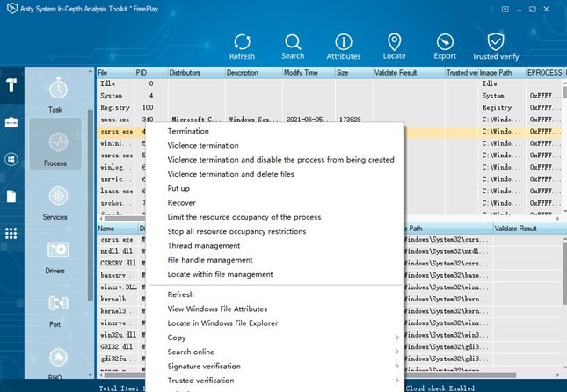Viewport: 567px width, 392px height.
Task: Open the Drivers section
Action: click(59, 257)
